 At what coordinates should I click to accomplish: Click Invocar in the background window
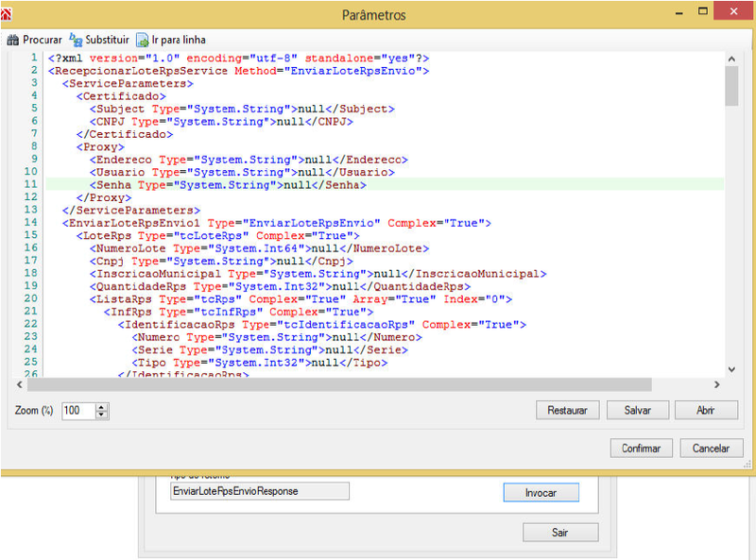point(541,493)
